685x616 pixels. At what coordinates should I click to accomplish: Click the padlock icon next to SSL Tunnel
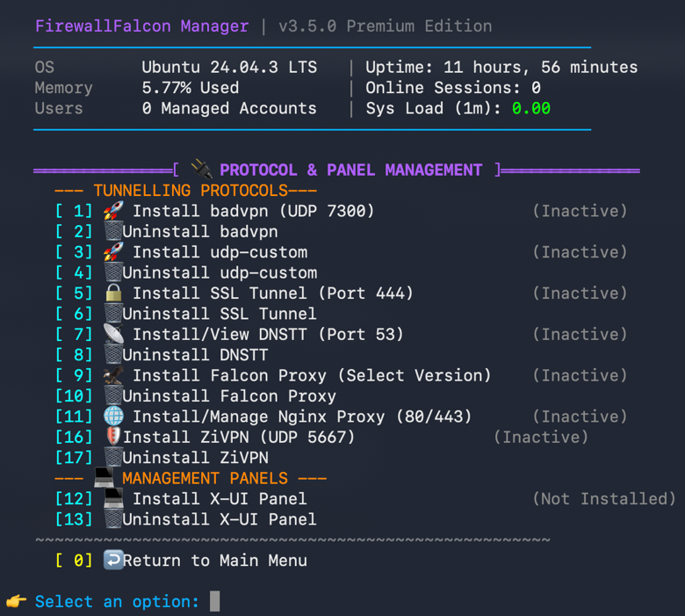(113, 293)
